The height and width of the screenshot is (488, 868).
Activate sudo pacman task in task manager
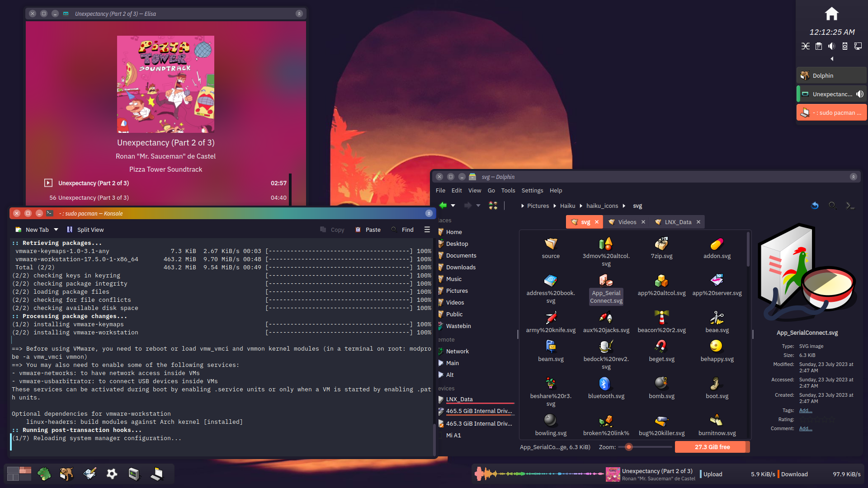(x=831, y=113)
